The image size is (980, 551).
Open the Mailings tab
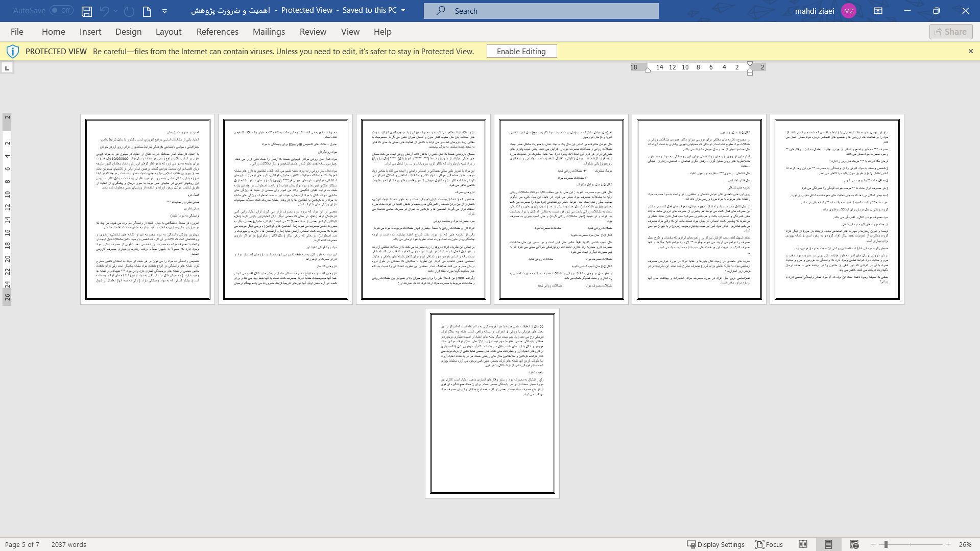click(269, 32)
